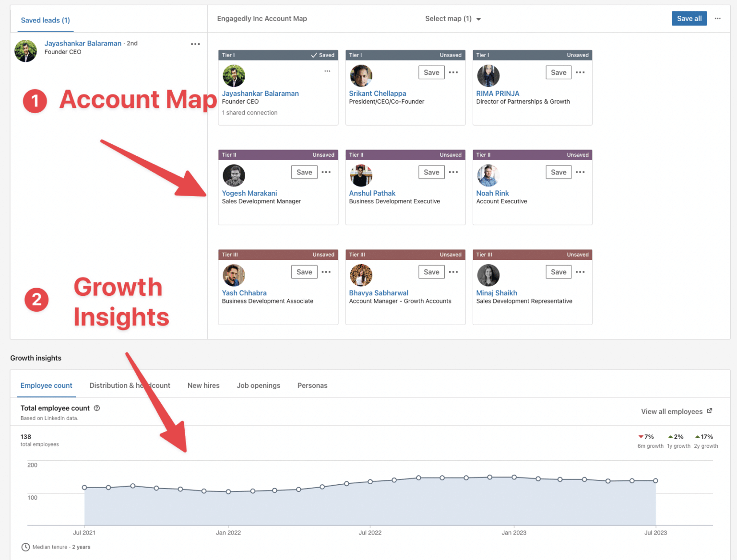737x560 pixels.
Task: Click help icon next to Total employee count
Action: click(x=97, y=408)
